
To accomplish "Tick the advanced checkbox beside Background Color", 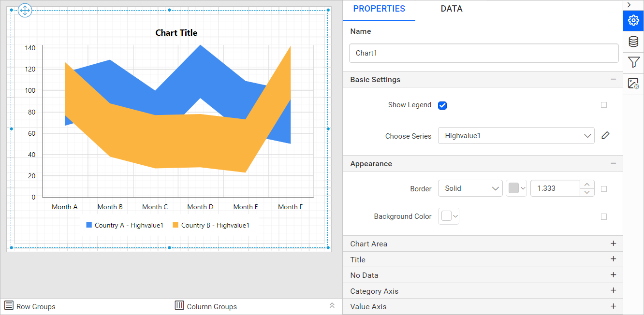I will (x=604, y=217).
